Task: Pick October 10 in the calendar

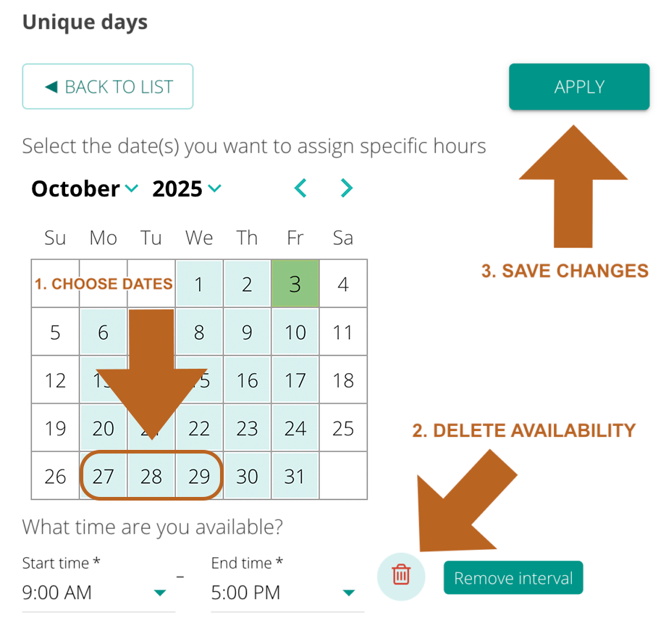Action: pyautogui.click(x=295, y=333)
